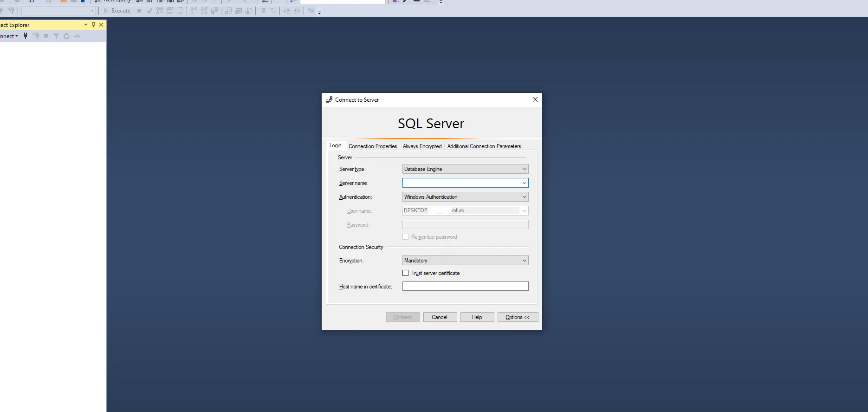Toggle Include Live Query Statistics icon

click(x=204, y=11)
